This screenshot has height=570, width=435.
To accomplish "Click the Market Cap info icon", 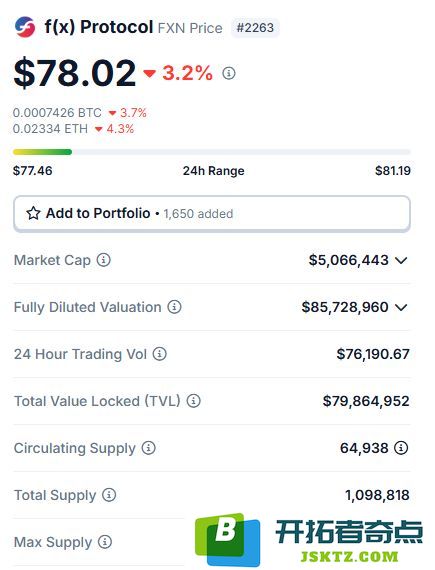I will 104,260.
